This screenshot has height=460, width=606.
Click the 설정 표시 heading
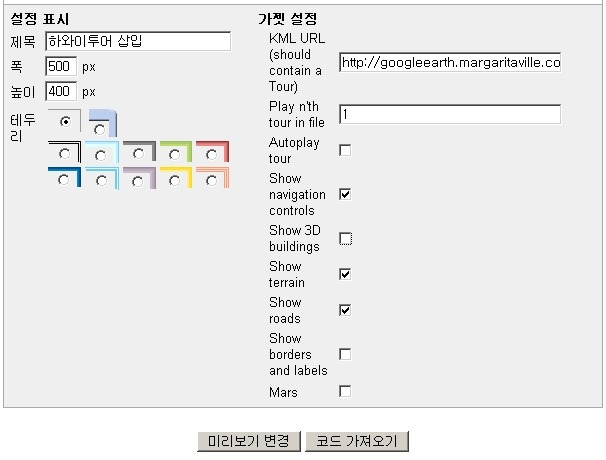coord(40,19)
